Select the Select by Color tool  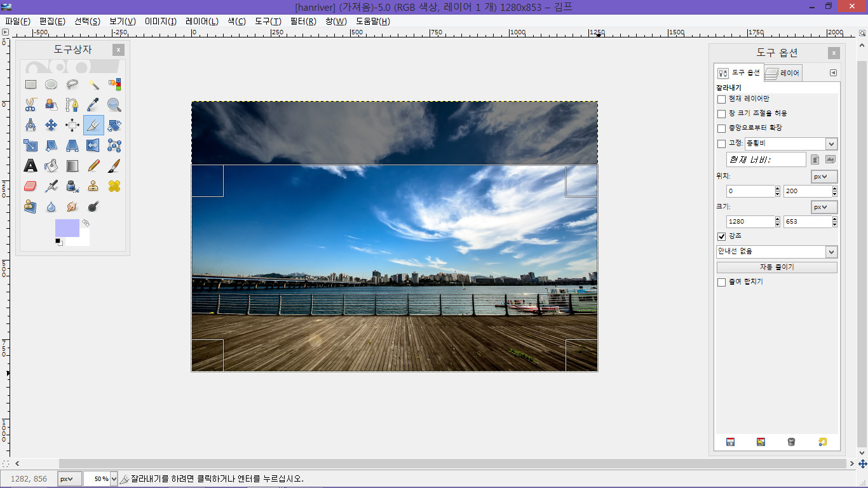point(114,85)
